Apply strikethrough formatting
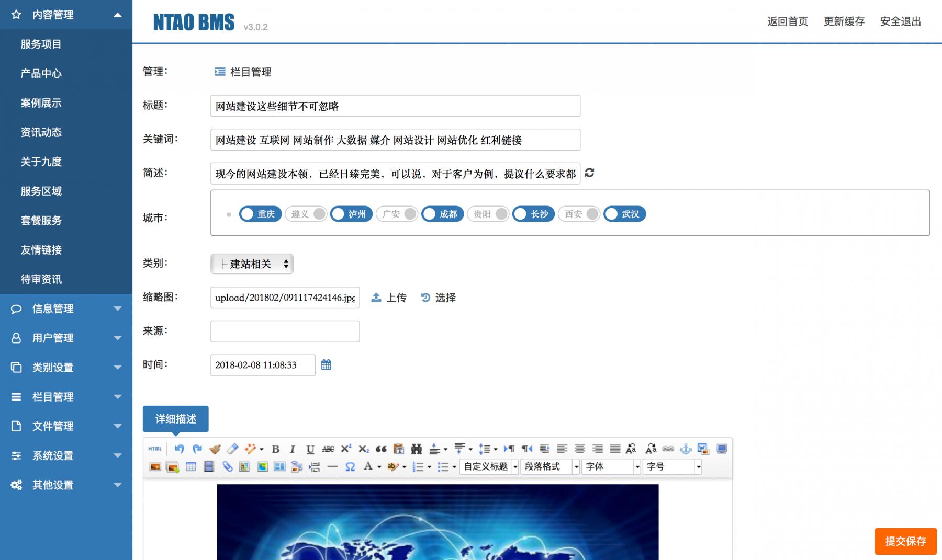The width and height of the screenshot is (942, 560). tap(328, 449)
